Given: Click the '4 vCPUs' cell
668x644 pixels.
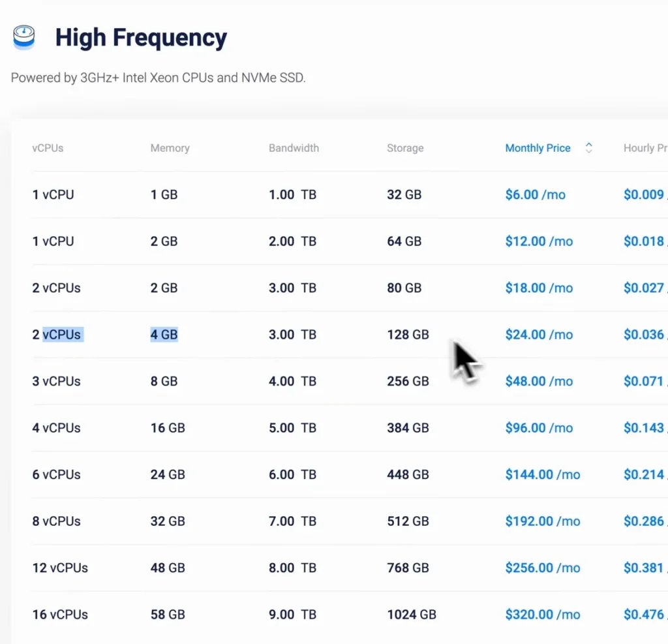Looking at the screenshot, I should pos(56,428).
